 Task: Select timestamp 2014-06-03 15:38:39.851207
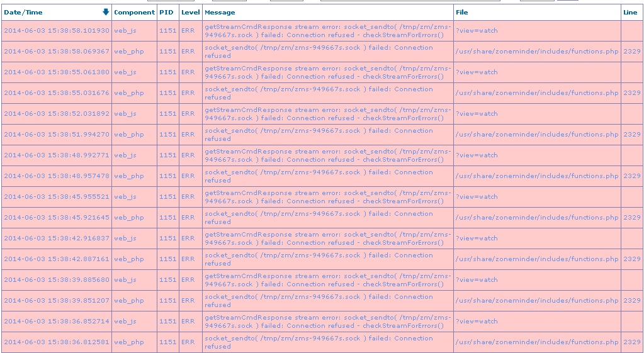click(57, 300)
